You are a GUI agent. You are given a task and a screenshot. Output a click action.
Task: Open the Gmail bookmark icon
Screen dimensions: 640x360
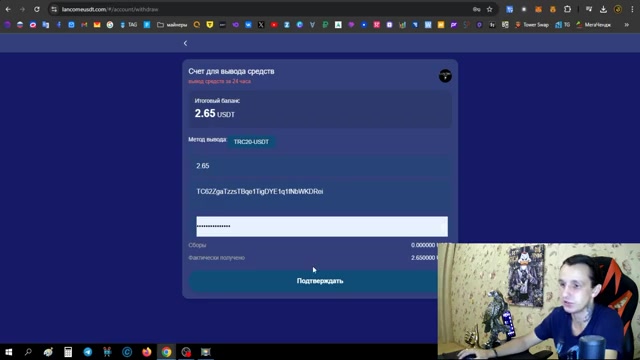[84, 25]
